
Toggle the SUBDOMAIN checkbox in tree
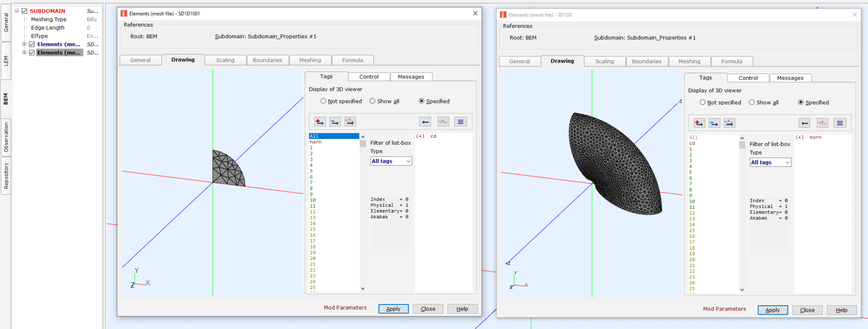coord(25,11)
